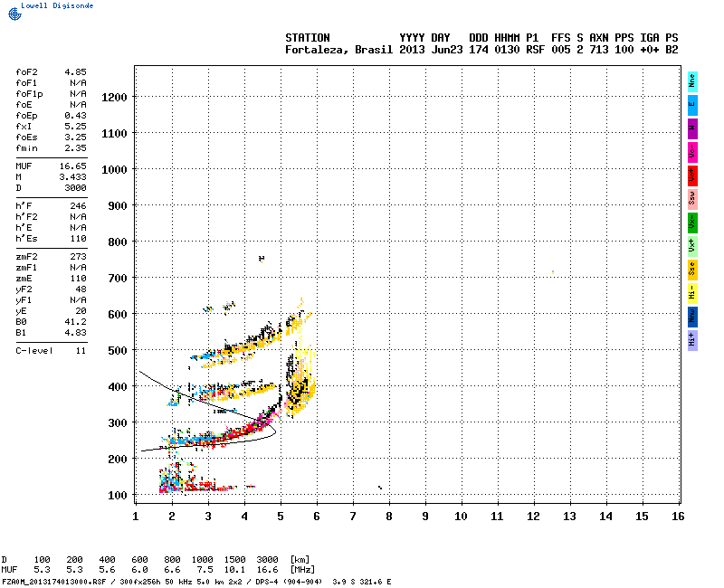Click the B1 value 4.83
Image resolution: width=724 pixels, height=588 pixels.
pyautogui.click(x=75, y=333)
